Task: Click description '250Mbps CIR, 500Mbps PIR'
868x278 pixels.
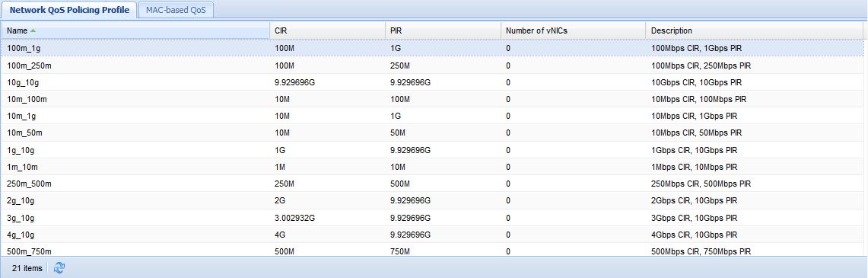Action: (701, 184)
